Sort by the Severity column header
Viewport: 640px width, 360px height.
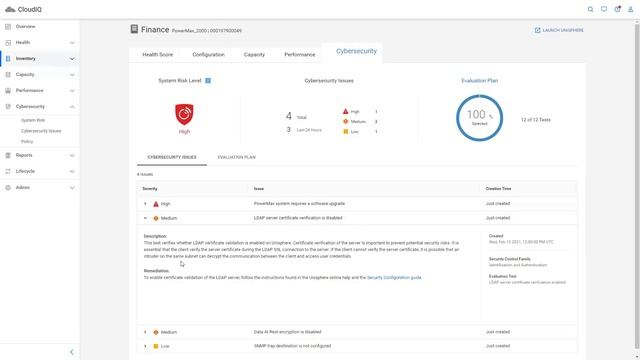[150, 189]
